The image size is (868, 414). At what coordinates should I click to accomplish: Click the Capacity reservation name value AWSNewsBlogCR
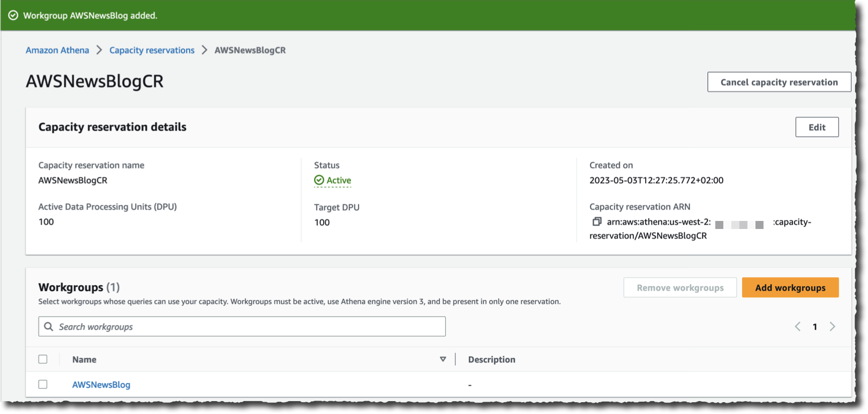point(73,180)
